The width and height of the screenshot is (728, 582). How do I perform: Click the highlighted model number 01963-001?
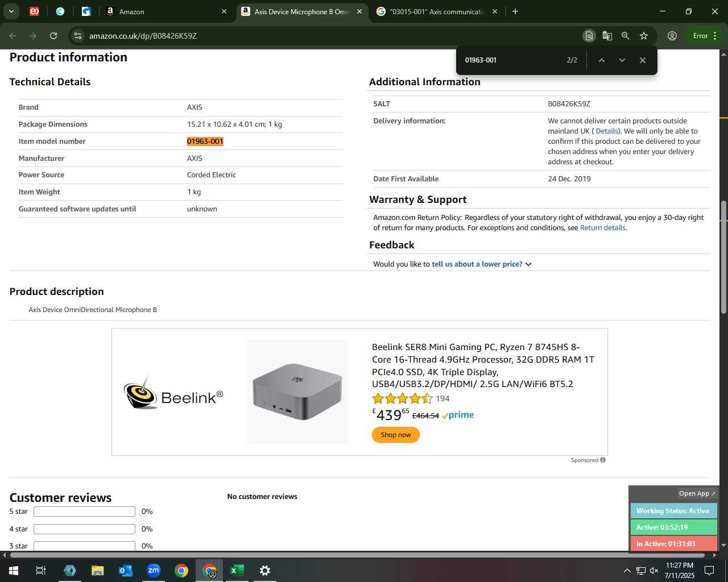pyautogui.click(x=205, y=142)
